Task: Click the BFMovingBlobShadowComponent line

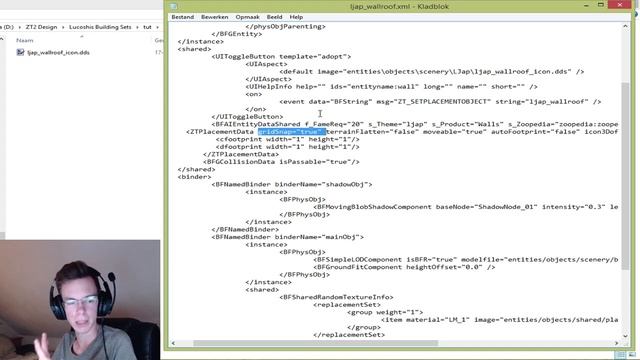Action: pyautogui.click(x=466, y=207)
